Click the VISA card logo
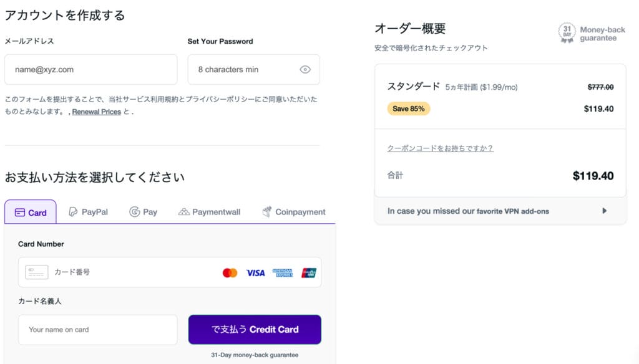The image size is (639, 364). pyautogui.click(x=255, y=272)
